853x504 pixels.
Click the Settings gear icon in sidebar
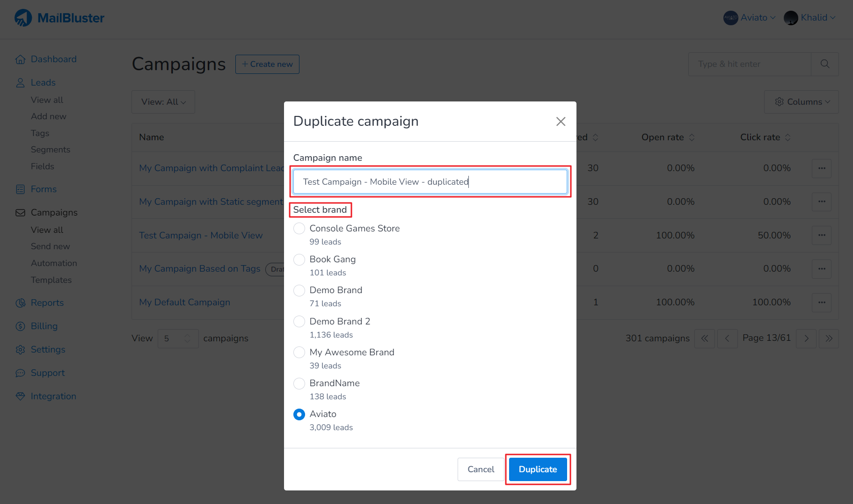coord(20,350)
